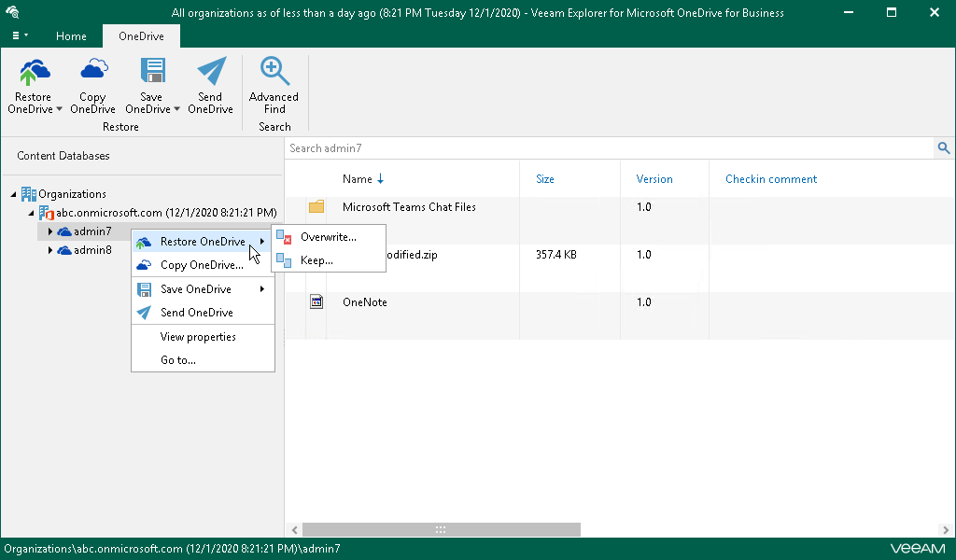Sort by the Checkin comment column header
Screen dimensions: 956x560
coord(771,178)
